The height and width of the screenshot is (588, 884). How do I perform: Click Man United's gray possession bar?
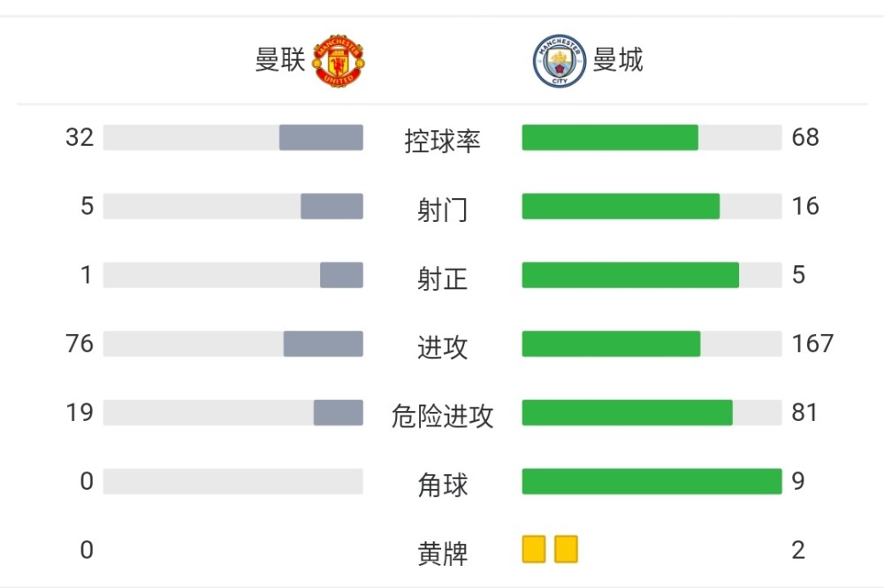(x=321, y=138)
